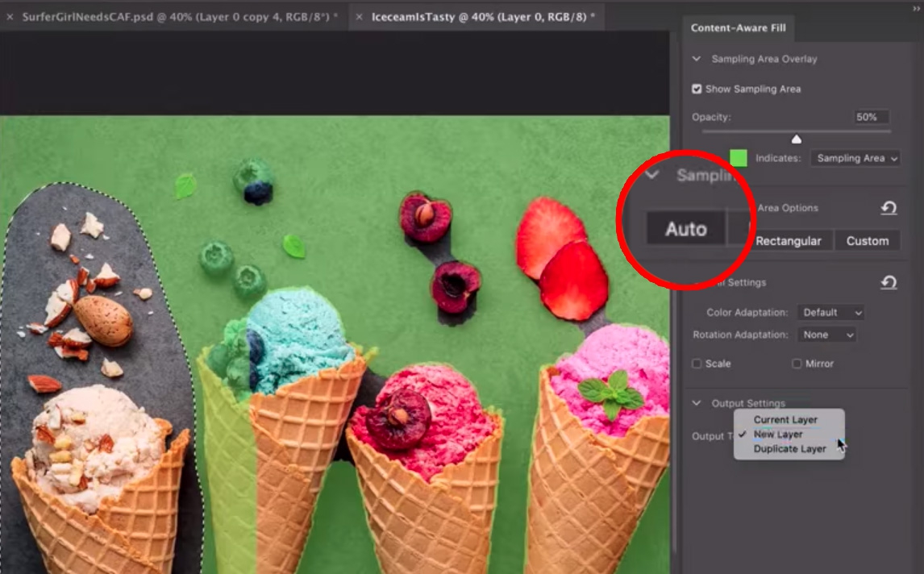The height and width of the screenshot is (574, 924).
Task: Choose Duplicate Layer from the output menu
Action: pos(789,449)
